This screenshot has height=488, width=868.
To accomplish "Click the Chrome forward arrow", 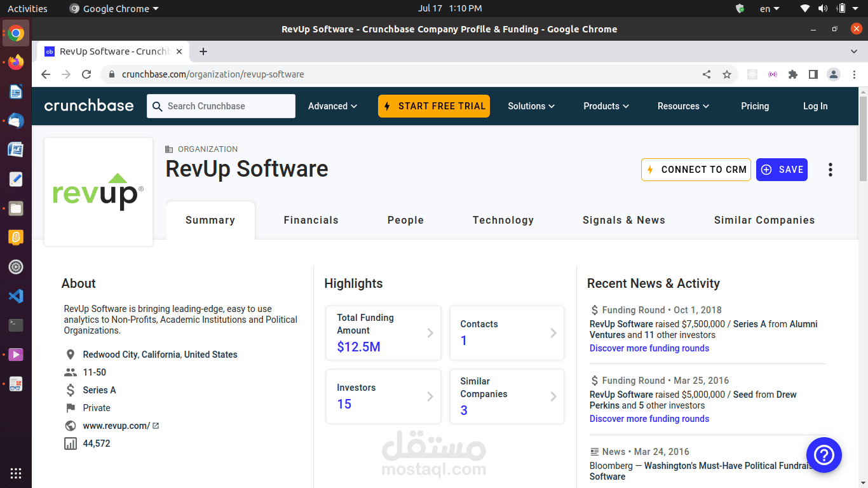I will tap(66, 74).
